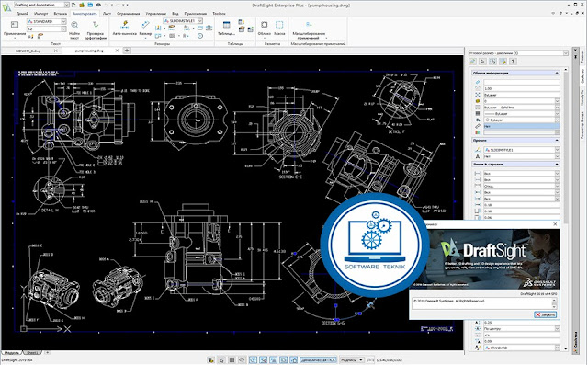The height and width of the screenshot is (365, 588).
Task: Click the quick select icon in properties toolbar
Action: tap(503, 62)
